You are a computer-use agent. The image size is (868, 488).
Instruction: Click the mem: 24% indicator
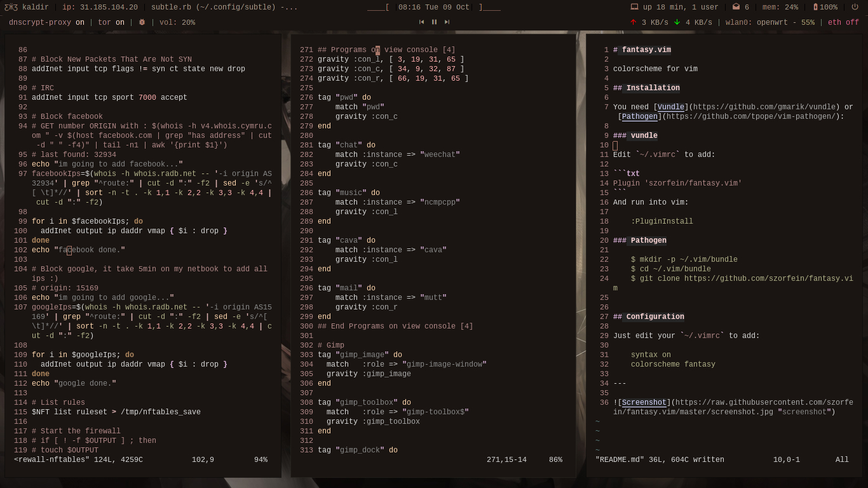780,7
